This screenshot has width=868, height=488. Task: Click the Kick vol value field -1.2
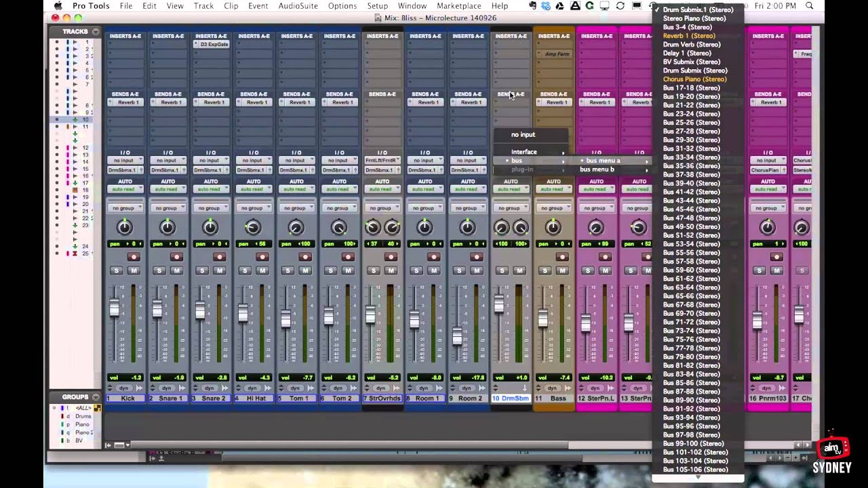pyautogui.click(x=125, y=378)
